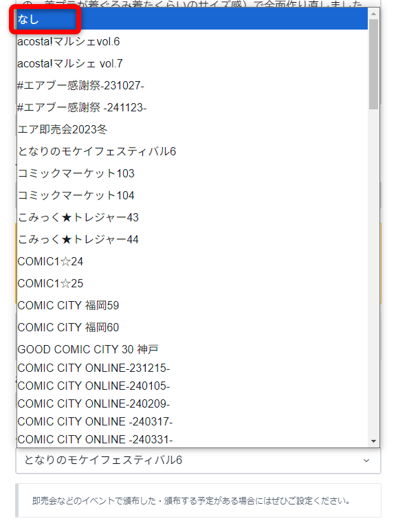Select こみっく★トレジャー44 option
The height and width of the screenshot is (532, 398).
click(192, 239)
